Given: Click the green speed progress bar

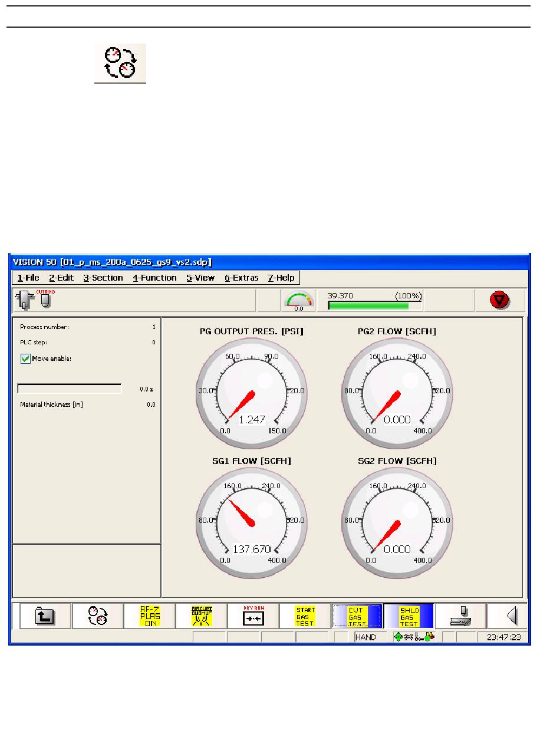Looking at the screenshot, I should [375, 305].
